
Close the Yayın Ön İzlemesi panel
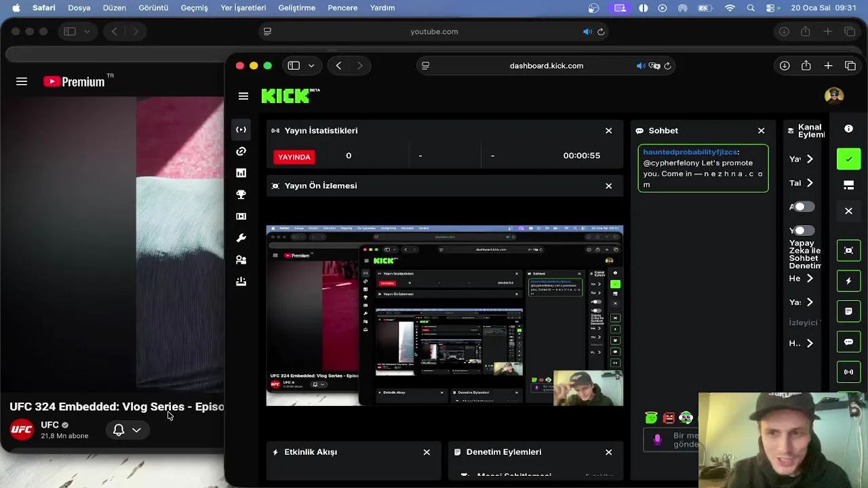click(608, 186)
